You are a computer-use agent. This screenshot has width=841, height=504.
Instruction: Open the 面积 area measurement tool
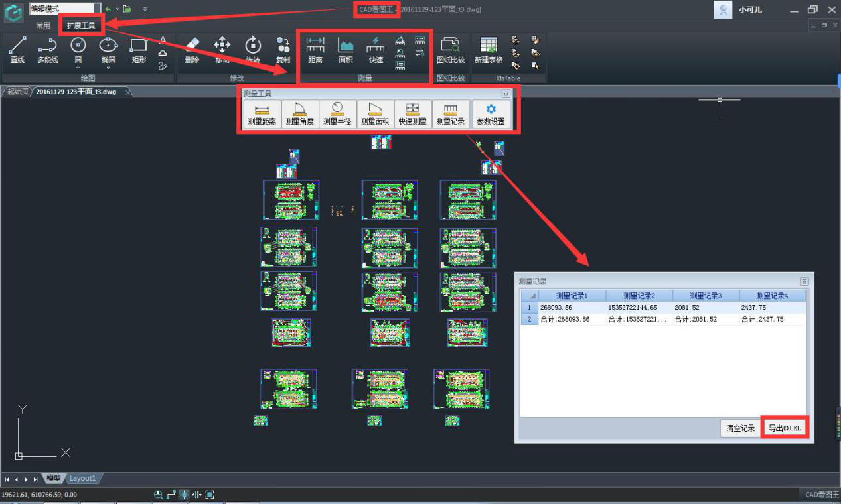(x=345, y=50)
